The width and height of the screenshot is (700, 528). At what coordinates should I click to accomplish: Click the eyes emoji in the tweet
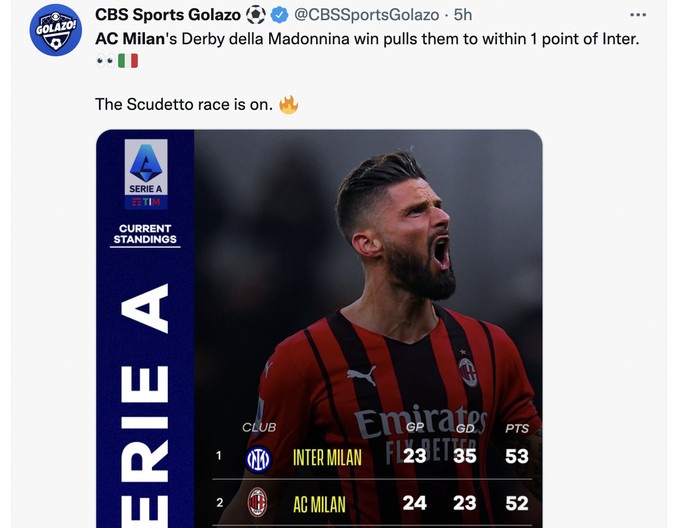tap(105, 60)
